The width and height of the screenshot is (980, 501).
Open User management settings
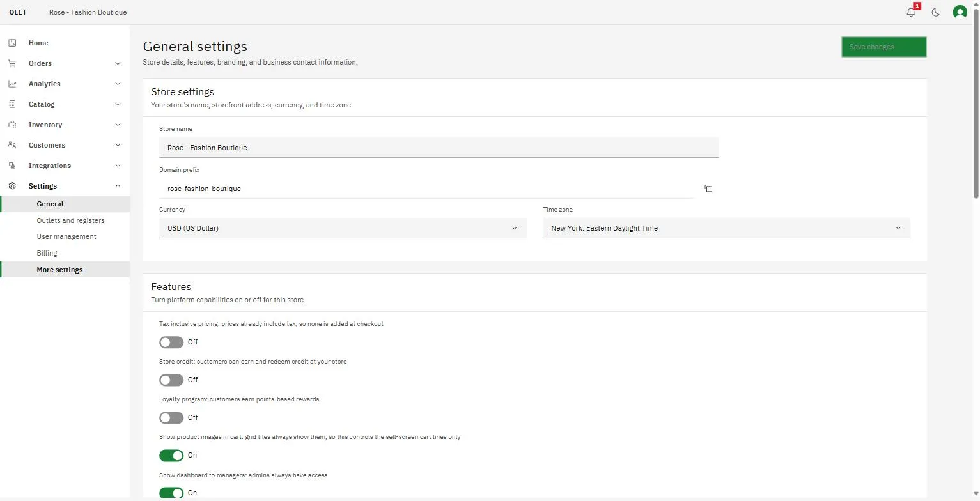coord(65,236)
